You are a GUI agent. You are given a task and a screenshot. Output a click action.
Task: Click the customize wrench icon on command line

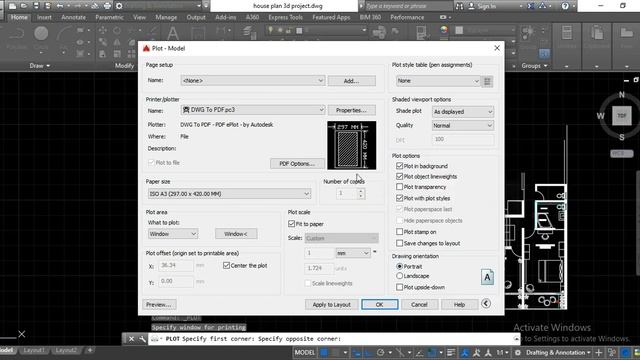(142, 339)
